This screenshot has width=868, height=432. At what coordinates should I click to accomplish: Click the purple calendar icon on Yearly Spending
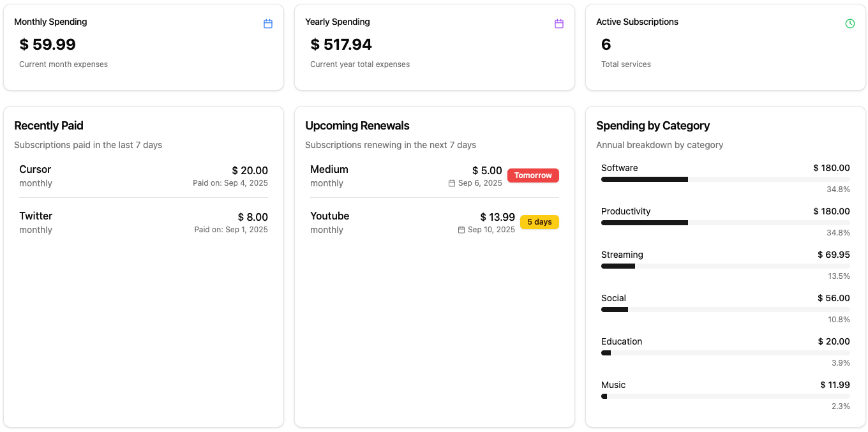(559, 24)
